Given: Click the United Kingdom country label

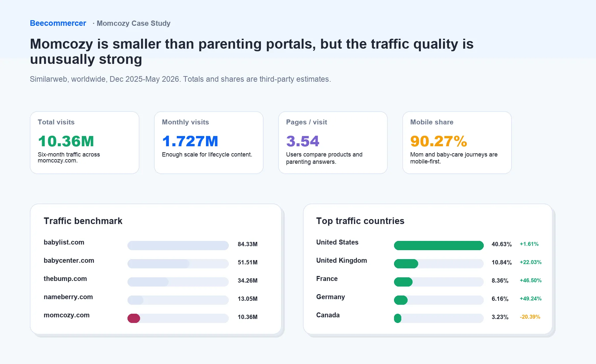Looking at the screenshot, I should 341,260.
